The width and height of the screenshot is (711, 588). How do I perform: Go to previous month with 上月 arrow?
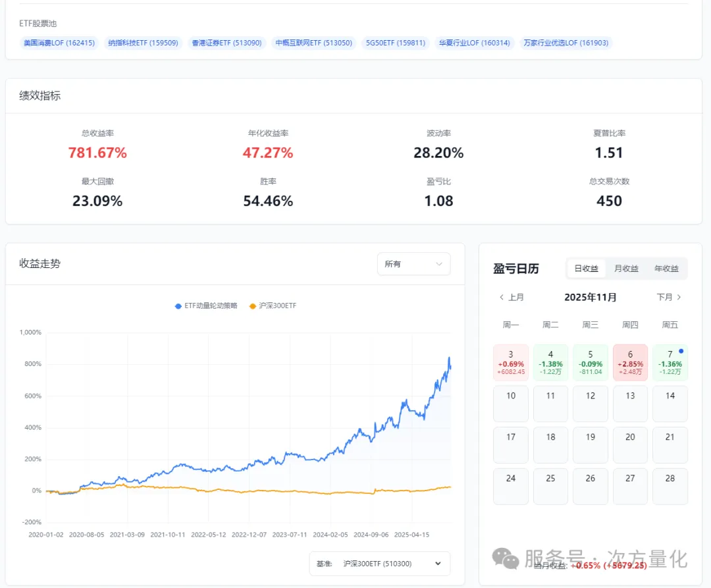point(512,297)
